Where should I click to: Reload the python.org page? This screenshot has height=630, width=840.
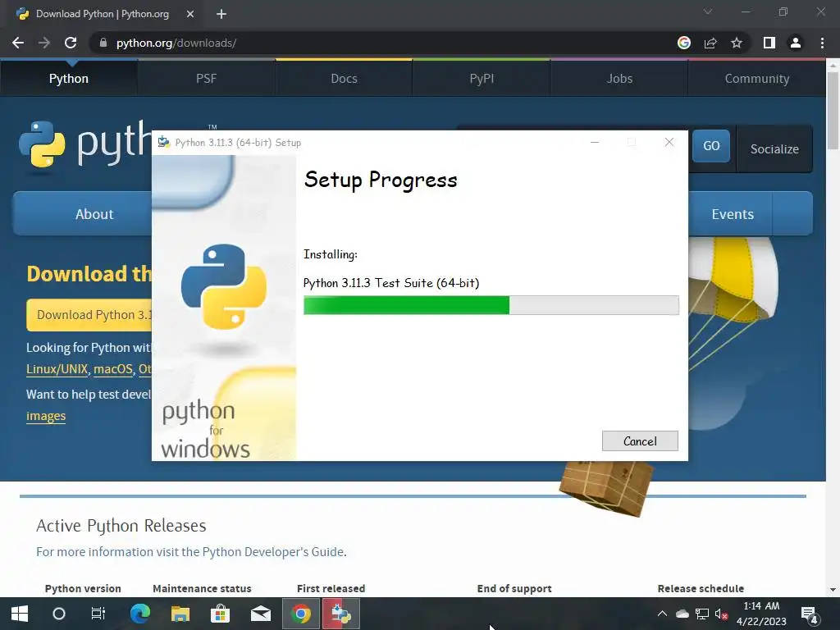click(x=71, y=43)
